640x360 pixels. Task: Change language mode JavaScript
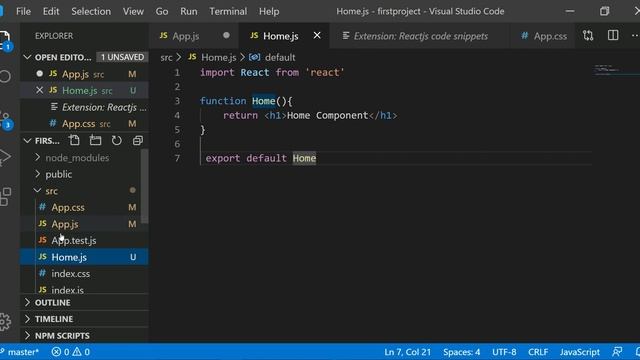pos(580,352)
